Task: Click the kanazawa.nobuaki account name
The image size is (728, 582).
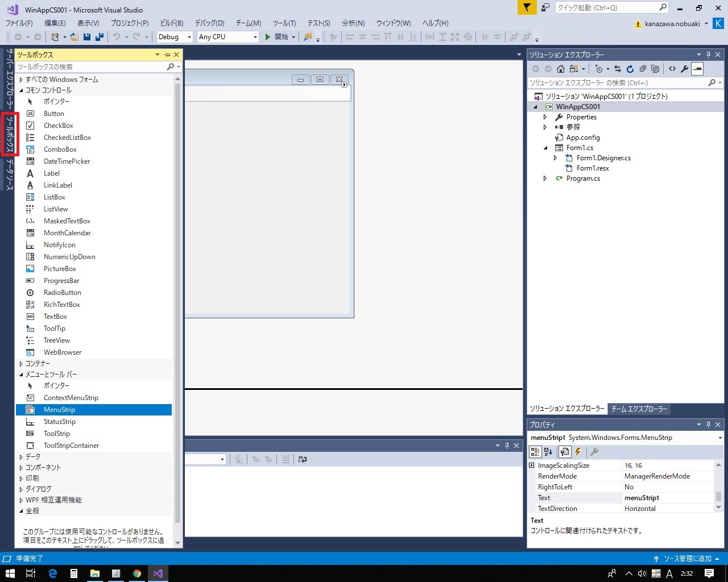Action: pos(672,24)
